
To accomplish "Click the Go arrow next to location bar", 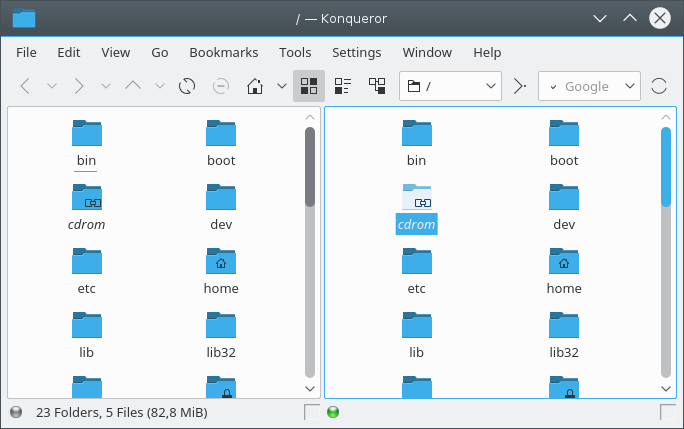I will coord(519,86).
